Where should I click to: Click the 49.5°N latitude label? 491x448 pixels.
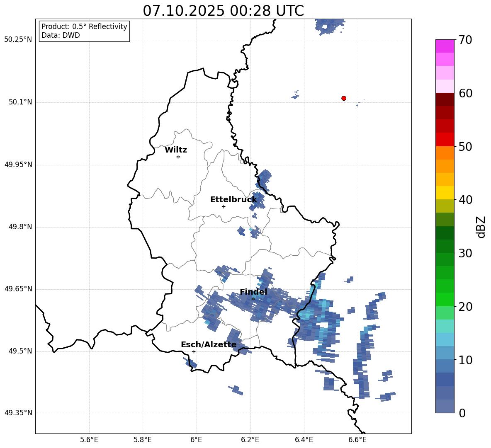click(x=20, y=351)
